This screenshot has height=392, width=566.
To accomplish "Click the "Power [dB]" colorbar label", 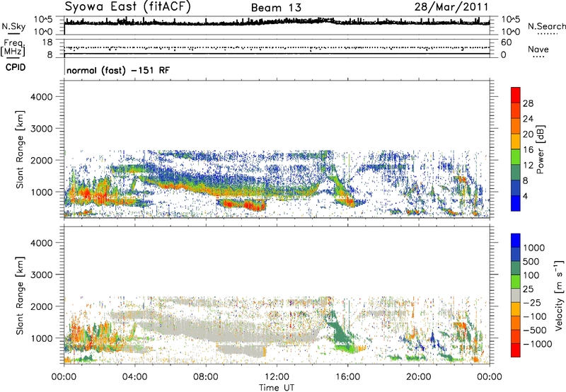I will [x=540, y=149].
